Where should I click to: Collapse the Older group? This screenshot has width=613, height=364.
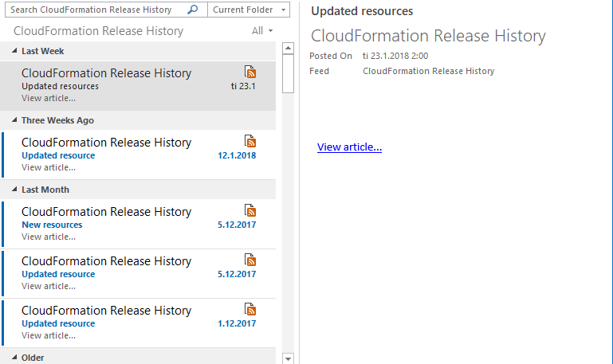14,357
